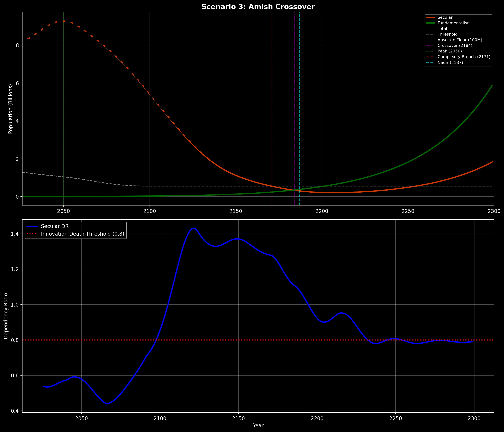Click the blue Secular DR legend swatch

coord(32,226)
